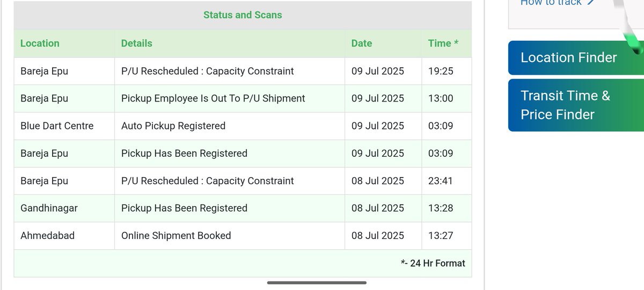The image size is (644, 290).
Task: Click the 13:27 time cell
Action: point(441,236)
